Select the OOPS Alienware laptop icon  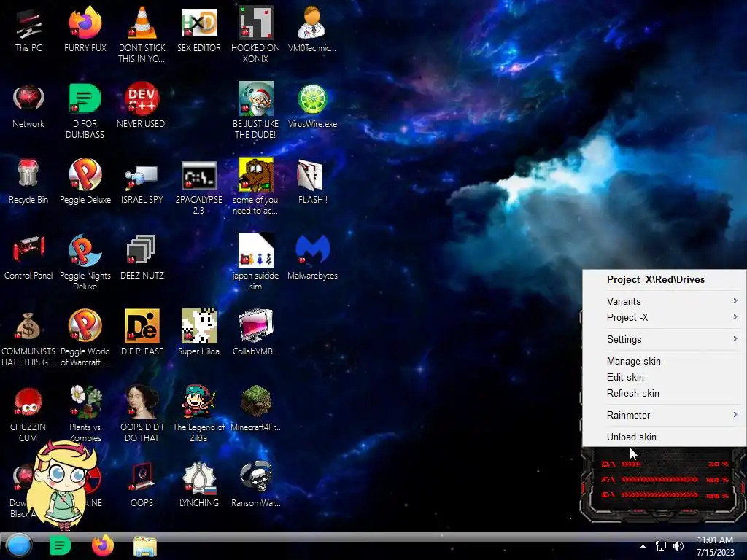point(142,484)
